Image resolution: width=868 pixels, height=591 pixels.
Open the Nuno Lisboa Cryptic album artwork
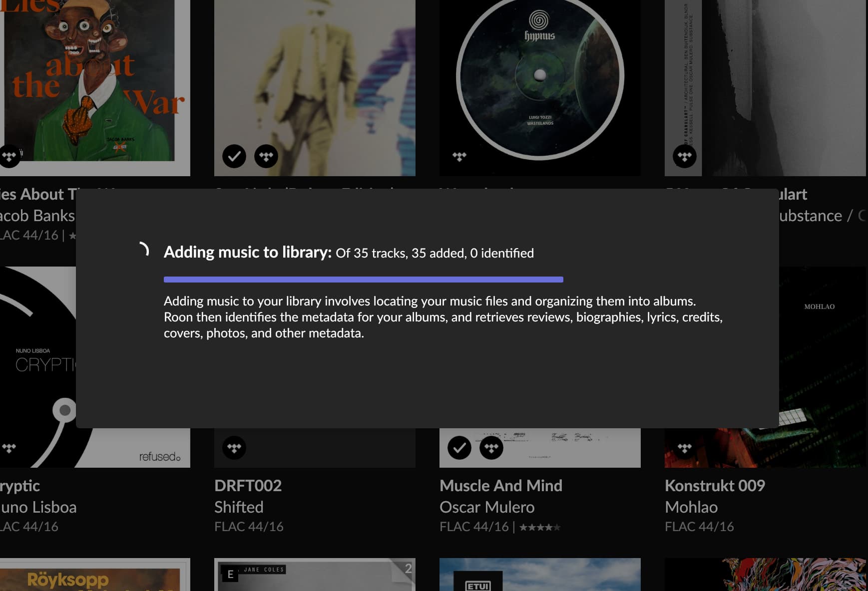(x=37, y=367)
